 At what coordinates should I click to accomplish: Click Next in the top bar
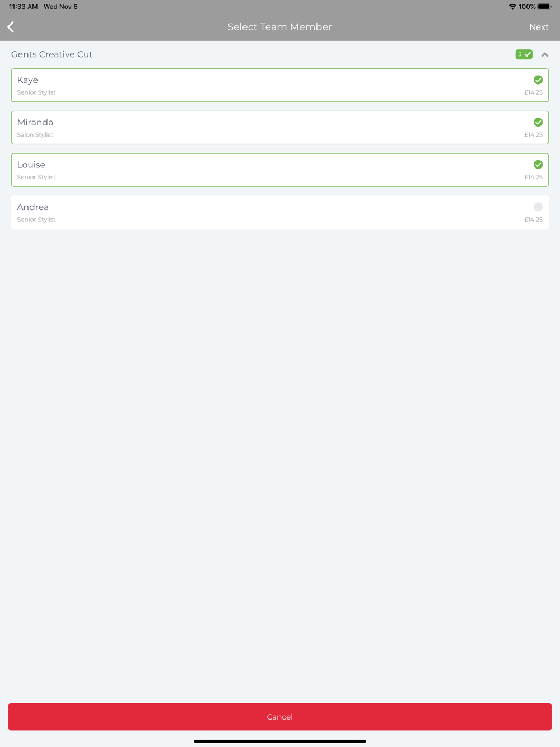[x=539, y=27]
